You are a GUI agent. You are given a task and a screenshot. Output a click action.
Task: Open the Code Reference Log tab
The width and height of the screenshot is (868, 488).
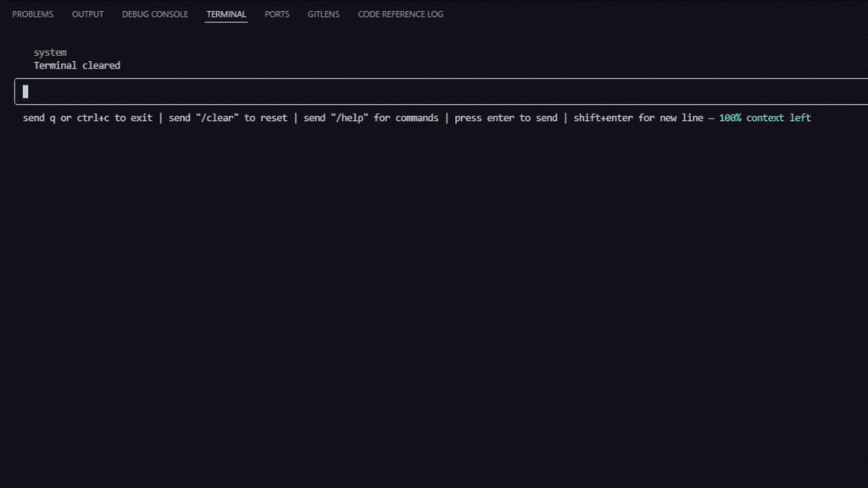coord(400,14)
